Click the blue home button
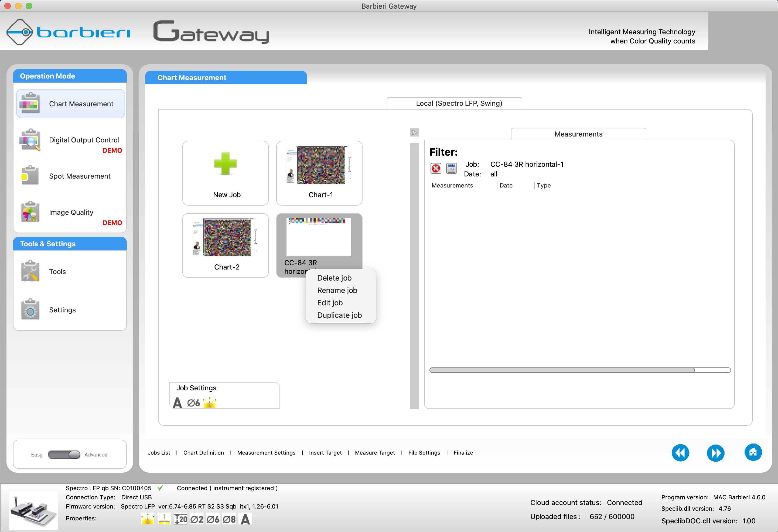This screenshot has width=778, height=532. click(753, 452)
